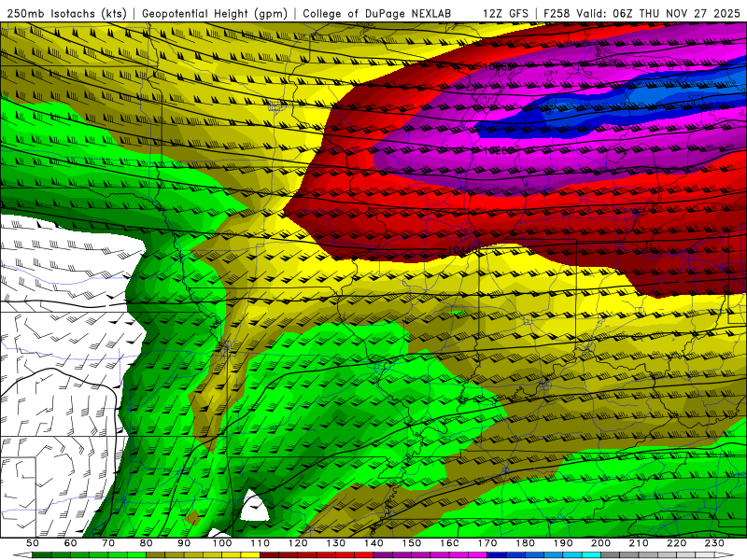This screenshot has width=747, height=560.
Task: Click the 90 label on the color scale
Action: coord(184,543)
